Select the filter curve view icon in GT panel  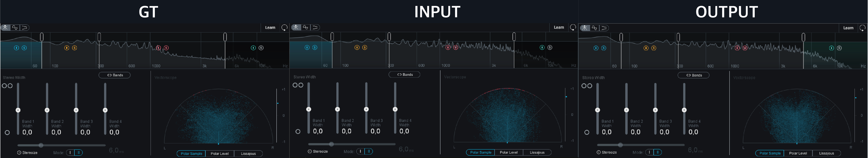[15, 28]
